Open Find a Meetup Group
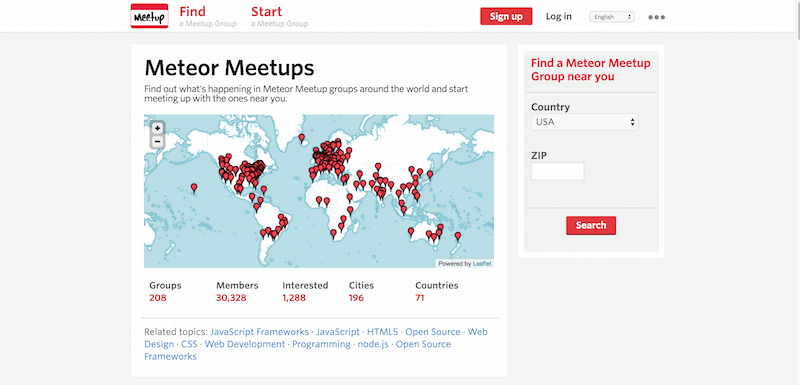This screenshot has width=800, height=385. (x=208, y=16)
